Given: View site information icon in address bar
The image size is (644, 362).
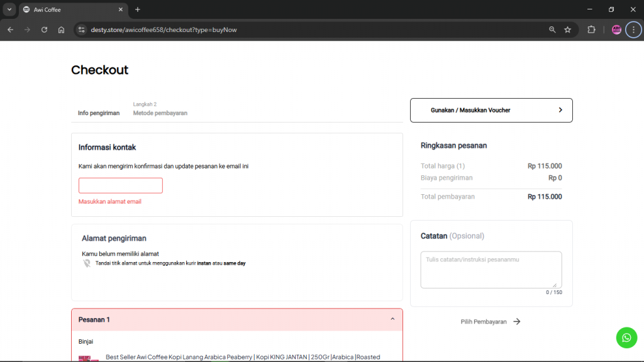Looking at the screenshot, I should (x=81, y=30).
